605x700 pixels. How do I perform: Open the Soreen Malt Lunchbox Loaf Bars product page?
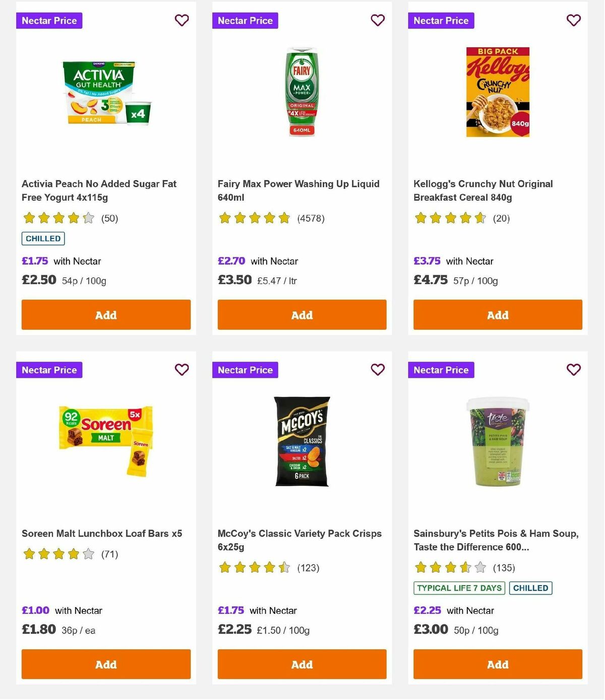[x=102, y=533]
